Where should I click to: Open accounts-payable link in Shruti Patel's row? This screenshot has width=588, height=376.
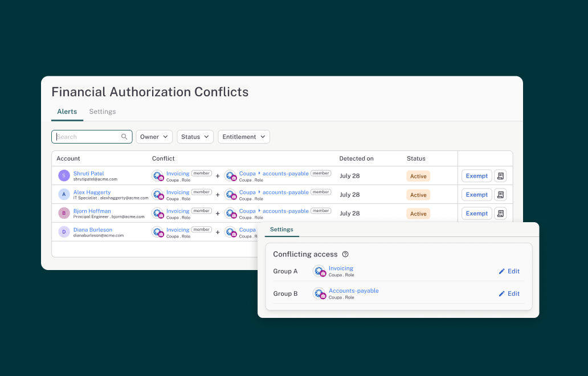tap(285, 174)
